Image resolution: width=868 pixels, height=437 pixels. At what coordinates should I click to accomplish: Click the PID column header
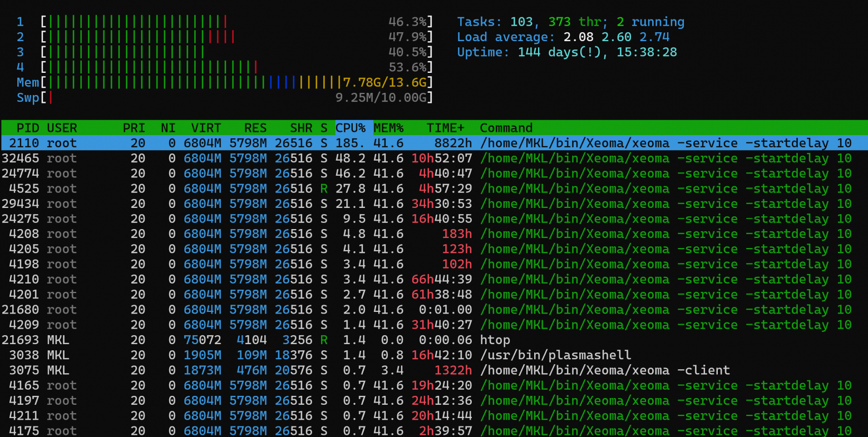pos(28,128)
